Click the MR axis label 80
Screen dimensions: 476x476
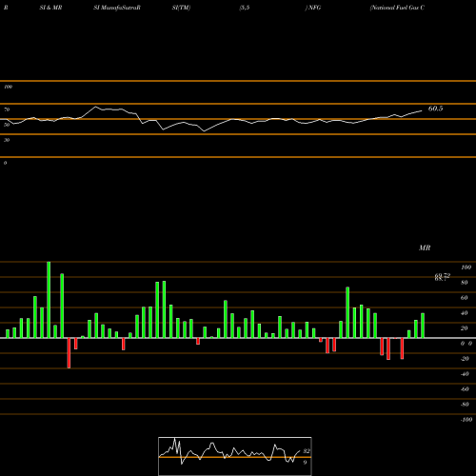tap(465, 283)
